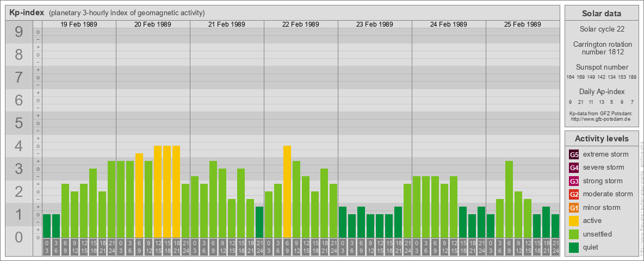The width and height of the screenshot is (644, 261).
Task: Click 'Carrington rotation number 1812' text
Action: coord(602,48)
